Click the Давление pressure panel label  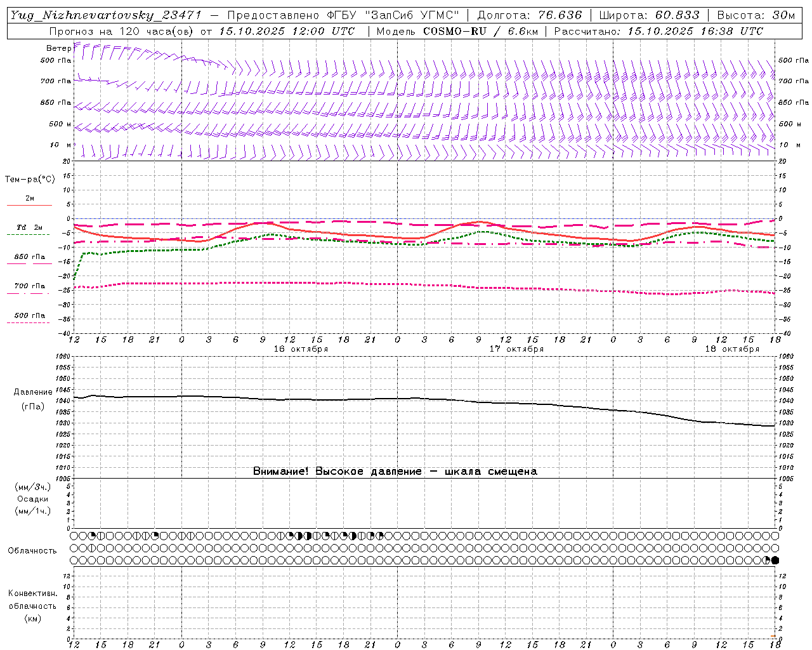click(x=32, y=392)
